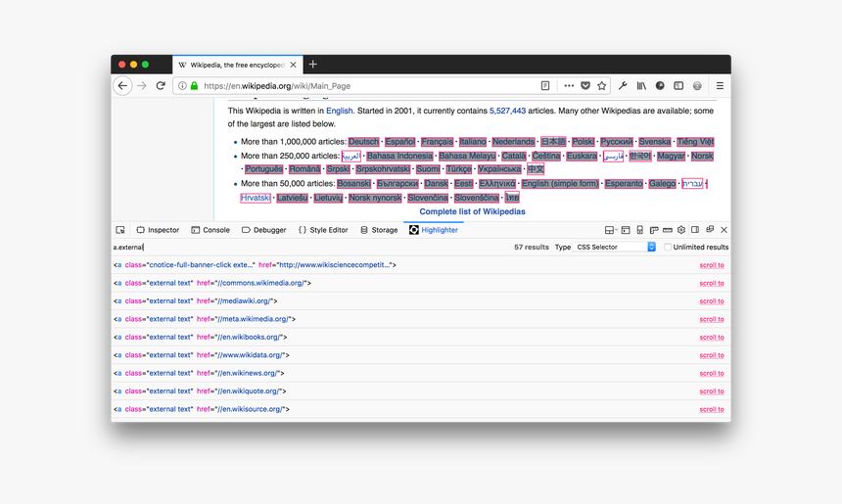Open the Firefox hamburger menu

pos(720,86)
